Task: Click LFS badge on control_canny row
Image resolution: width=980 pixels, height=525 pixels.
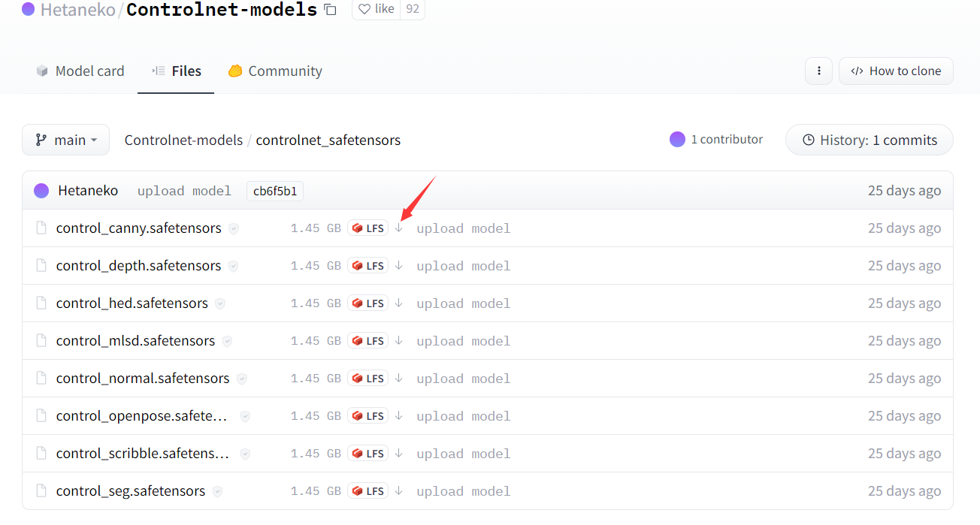Action: coord(368,228)
